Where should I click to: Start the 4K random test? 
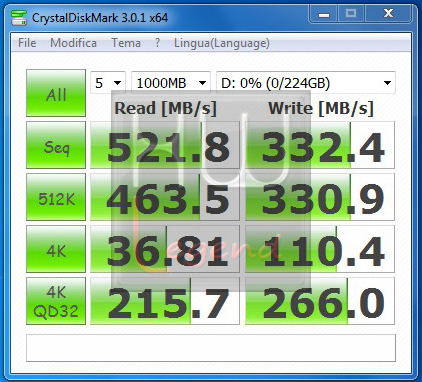pyautogui.click(x=56, y=249)
